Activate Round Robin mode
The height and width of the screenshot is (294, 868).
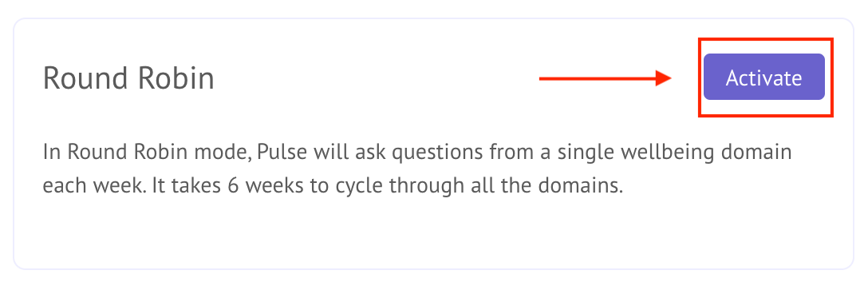(x=764, y=77)
